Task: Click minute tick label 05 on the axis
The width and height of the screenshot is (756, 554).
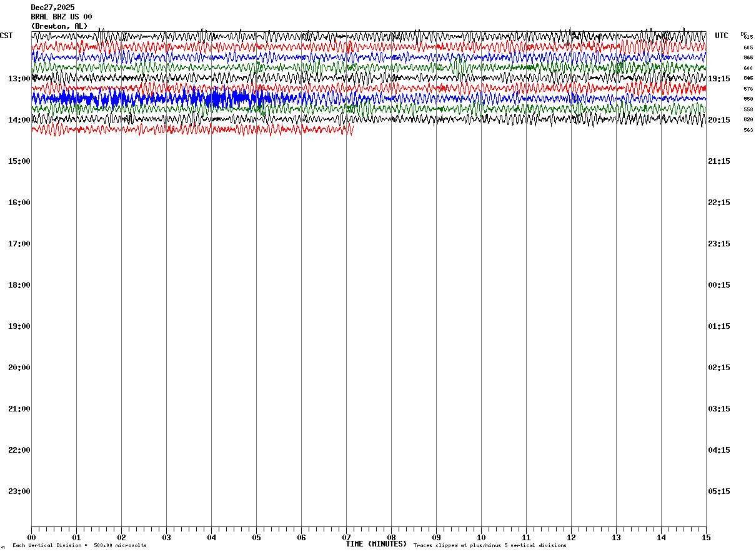Action: tap(256, 538)
